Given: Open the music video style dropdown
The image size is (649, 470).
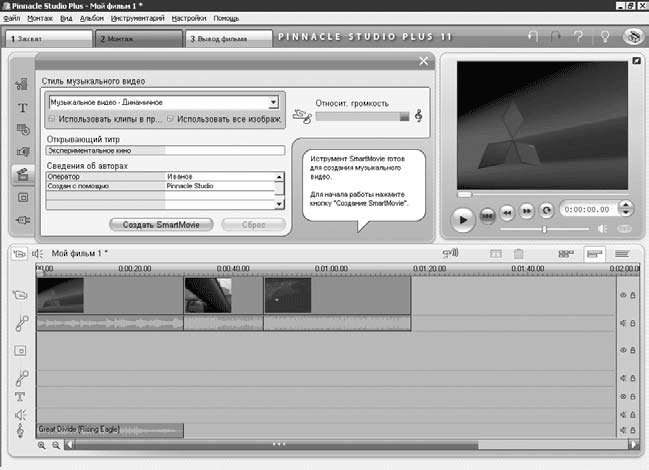Looking at the screenshot, I should tap(273, 102).
